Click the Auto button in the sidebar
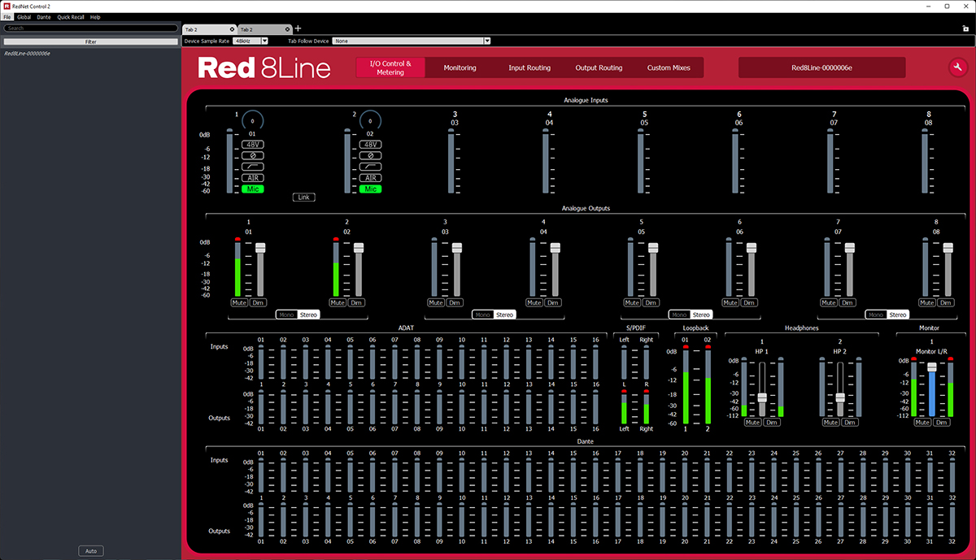Image resolution: width=976 pixels, height=560 pixels. coord(90,551)
